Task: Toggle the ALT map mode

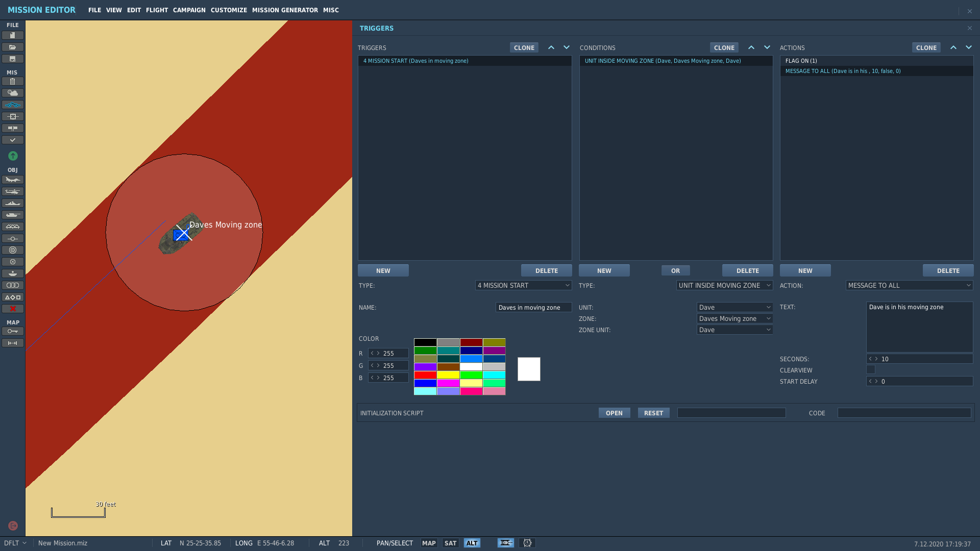Action: click(472, 543)
